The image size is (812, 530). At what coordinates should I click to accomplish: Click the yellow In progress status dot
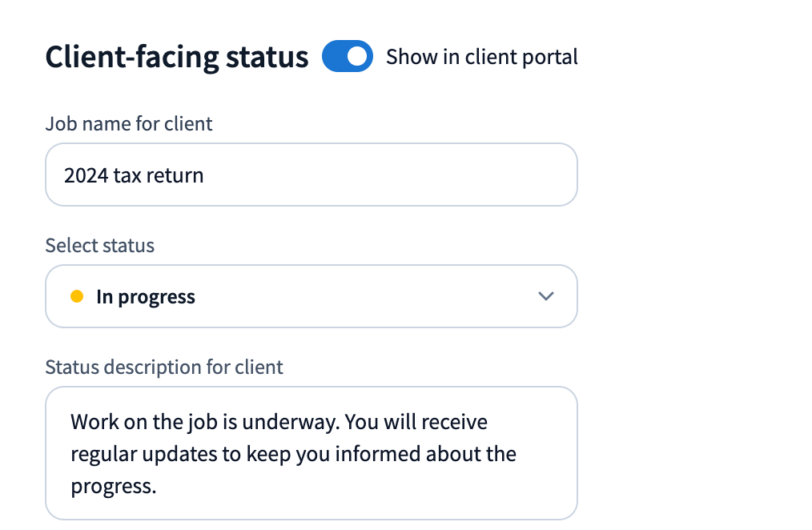coord(77,296)
